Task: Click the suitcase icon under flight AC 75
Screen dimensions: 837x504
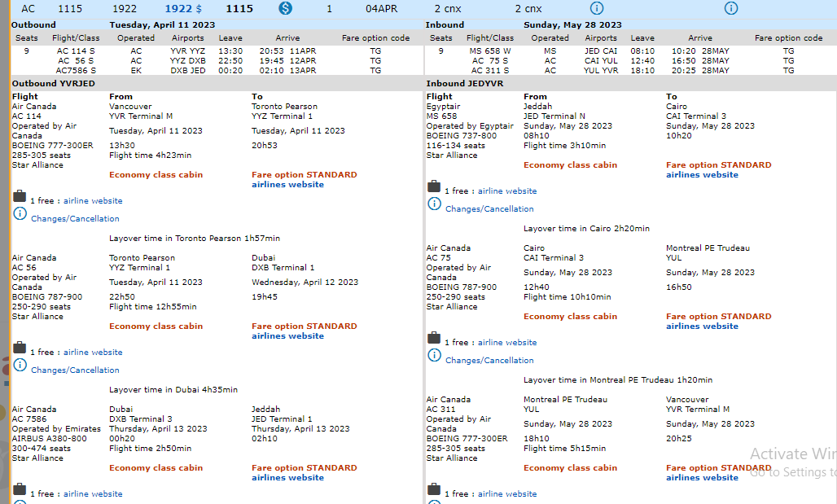Action: [x=434, y=338]
